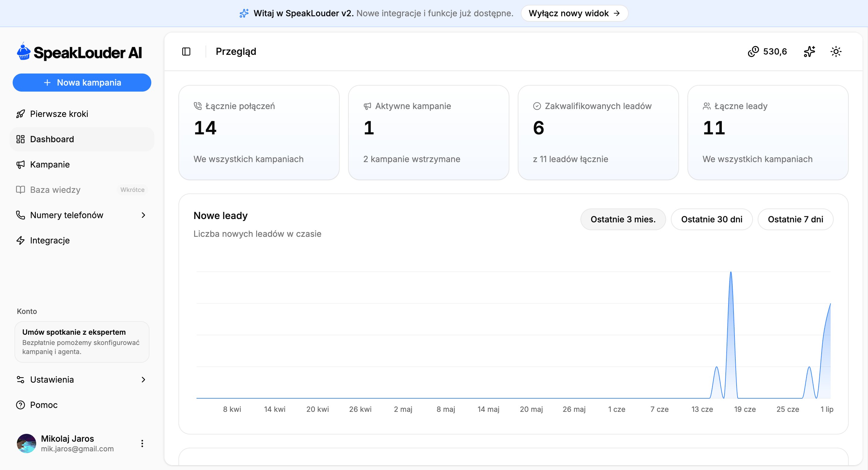Click the SpeakLouder AI cupcake logo
This screenshot has width=868, height=470.
tap(24, 52)
